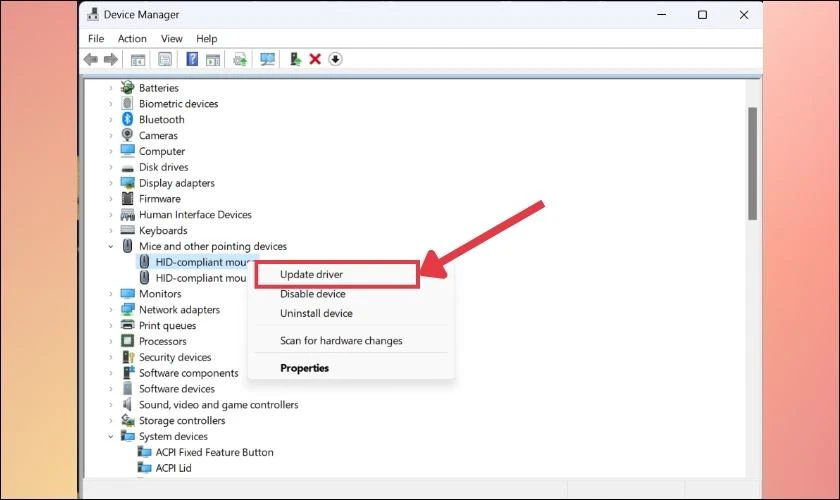Select ACPI Fixed Feature Button device
840x500 pixels.
(214, 452)
